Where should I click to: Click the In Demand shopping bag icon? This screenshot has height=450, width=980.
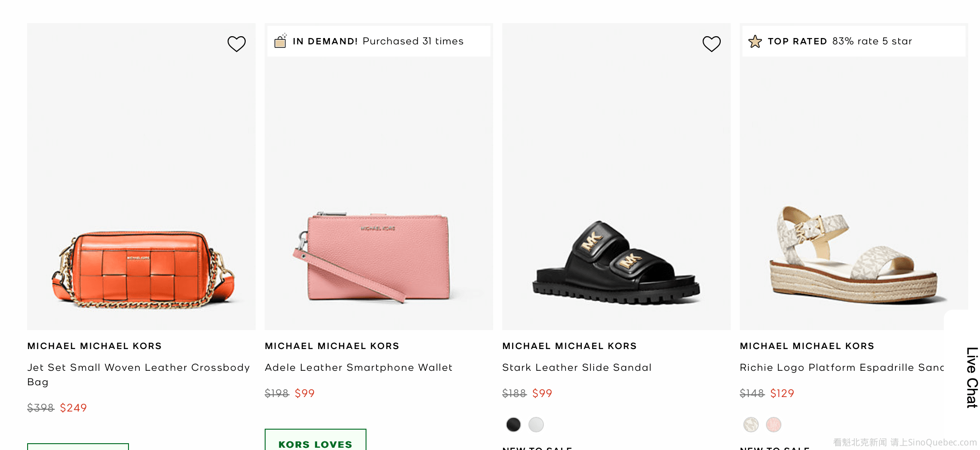pos(281,41)
